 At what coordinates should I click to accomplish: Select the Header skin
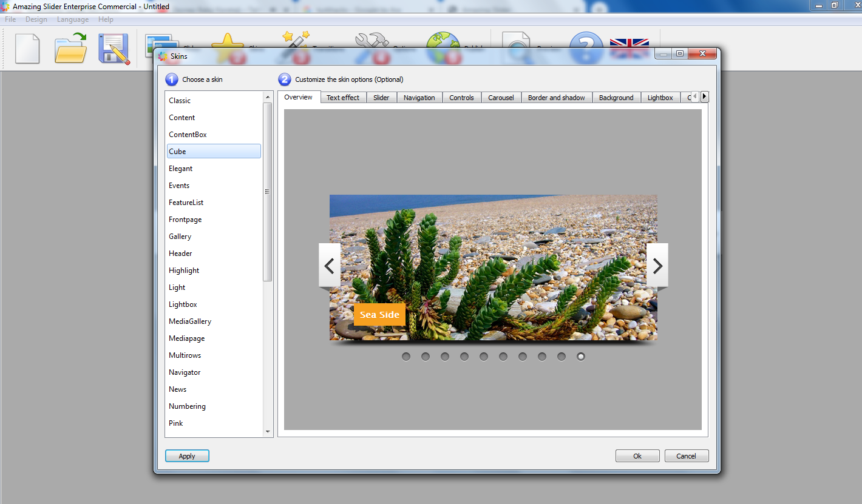(x=214, y=254)
